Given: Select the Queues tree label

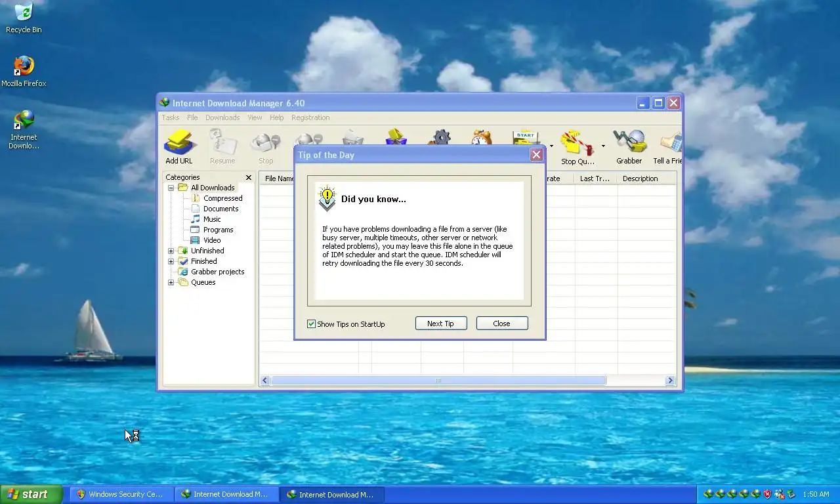Looking at the screenshot, I should click(203, 282).
